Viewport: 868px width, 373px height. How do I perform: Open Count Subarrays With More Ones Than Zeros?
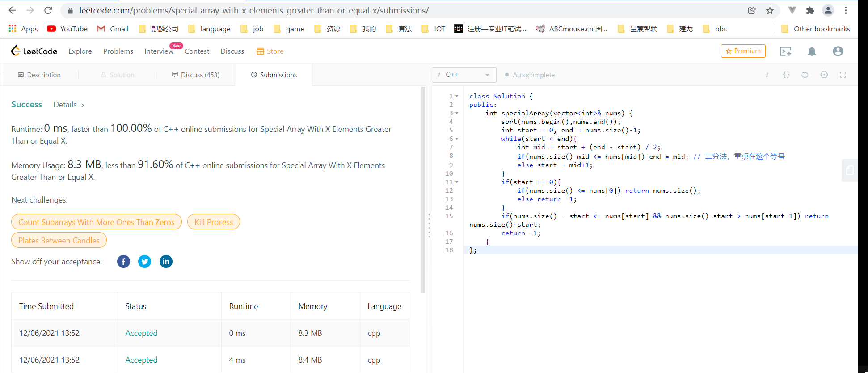click(97, 222)
